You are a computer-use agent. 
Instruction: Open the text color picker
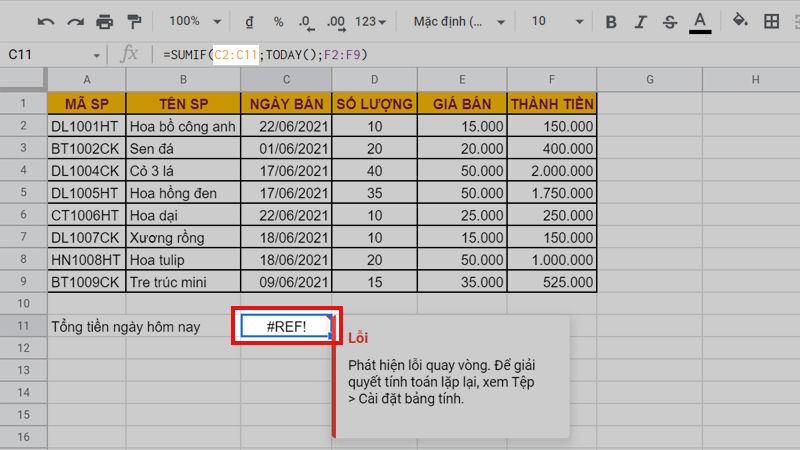(x=700, y=22)
